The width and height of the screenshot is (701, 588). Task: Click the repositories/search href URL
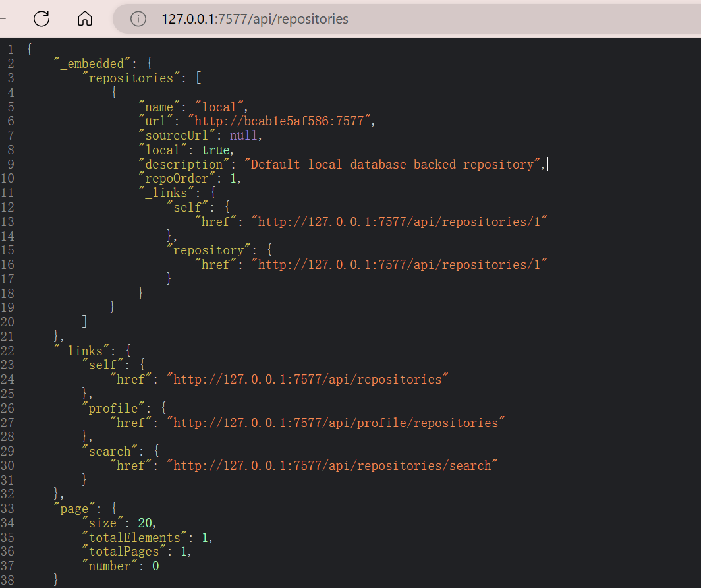331,466
